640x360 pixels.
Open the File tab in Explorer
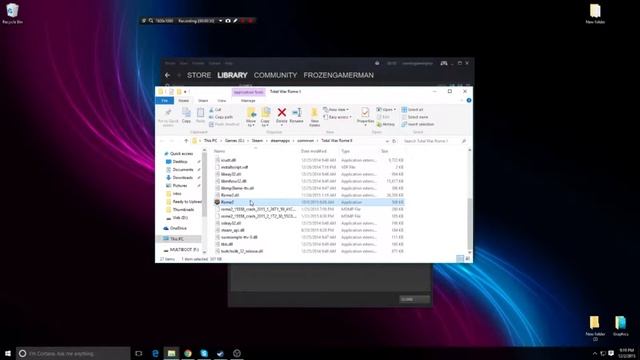(x=165, y=100)
